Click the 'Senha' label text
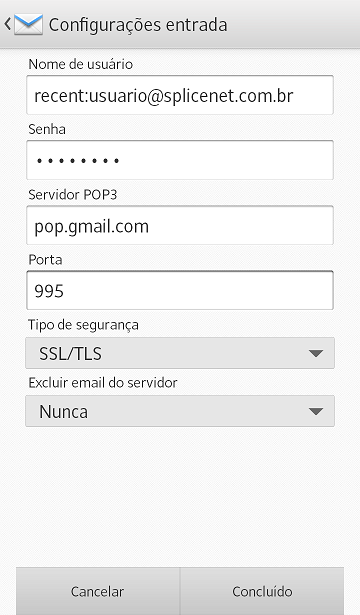The width and height of the screenshot is (360, 615). (47, 129)
